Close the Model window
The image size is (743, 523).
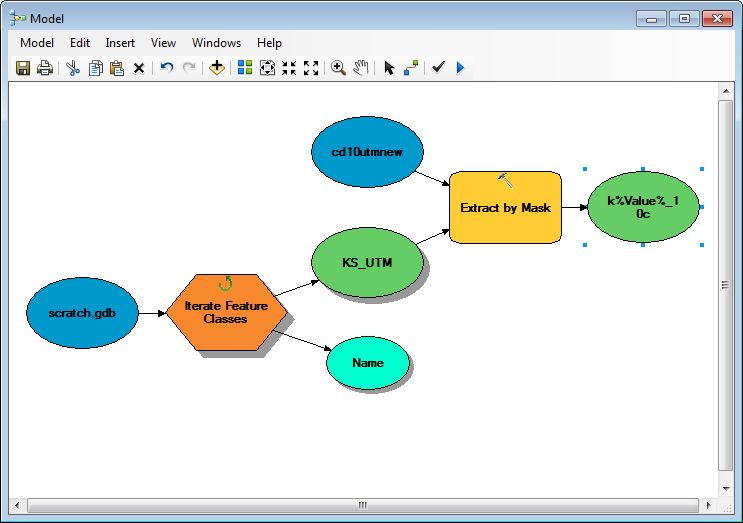click(717, 19)
